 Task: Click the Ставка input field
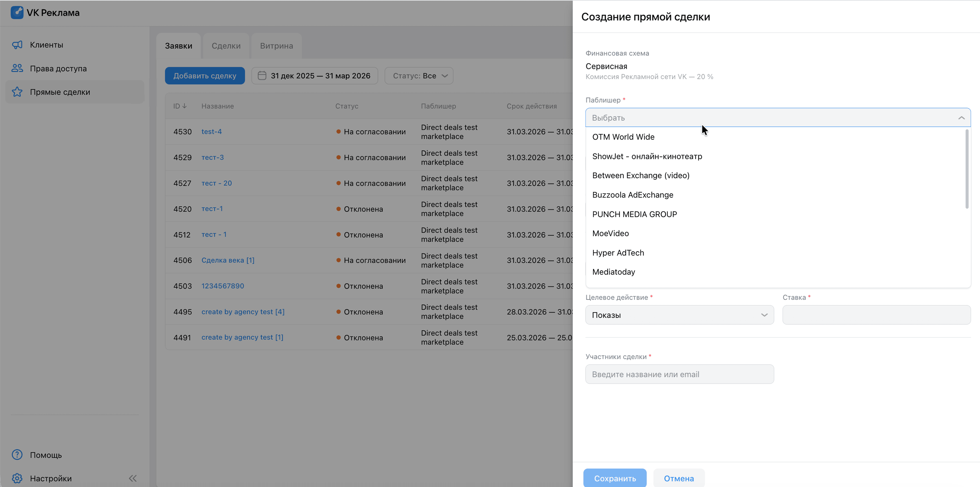point(876,315)
